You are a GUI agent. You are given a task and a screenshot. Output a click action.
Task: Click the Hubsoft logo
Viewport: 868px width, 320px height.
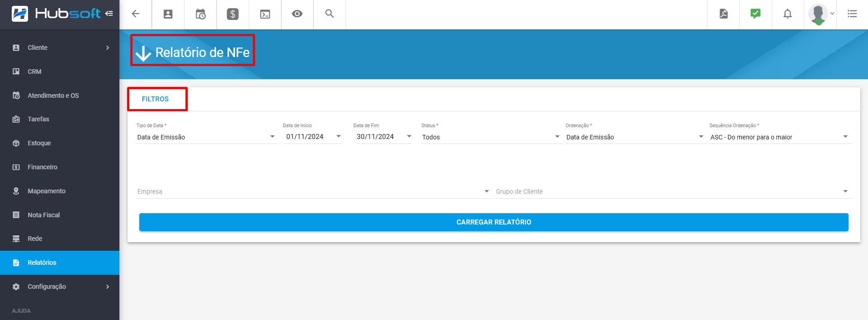[x=56, y=14]
